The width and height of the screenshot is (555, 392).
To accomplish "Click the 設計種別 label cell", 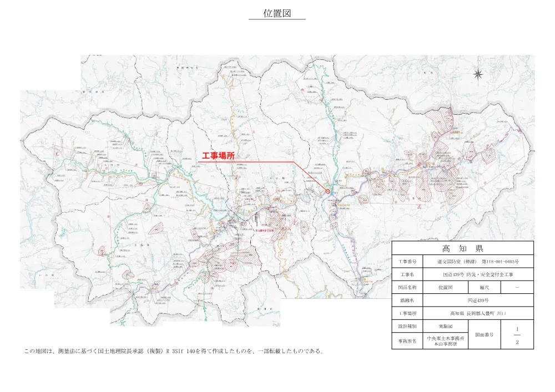I will (407, 326).
